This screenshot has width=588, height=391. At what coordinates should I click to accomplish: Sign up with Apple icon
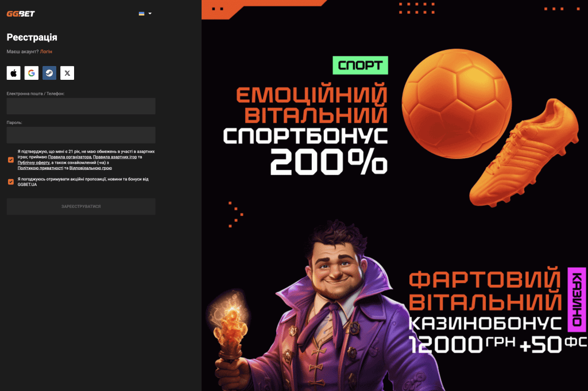[13, 73]
